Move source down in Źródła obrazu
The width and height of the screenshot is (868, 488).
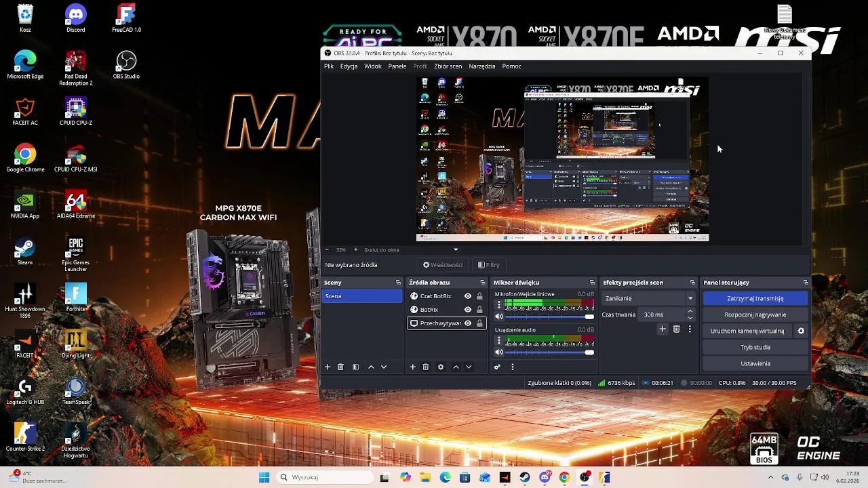pos(469,367)
